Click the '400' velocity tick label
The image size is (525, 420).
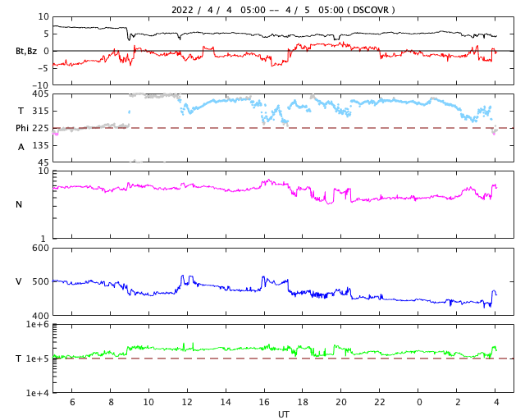[x=40, y=316]
